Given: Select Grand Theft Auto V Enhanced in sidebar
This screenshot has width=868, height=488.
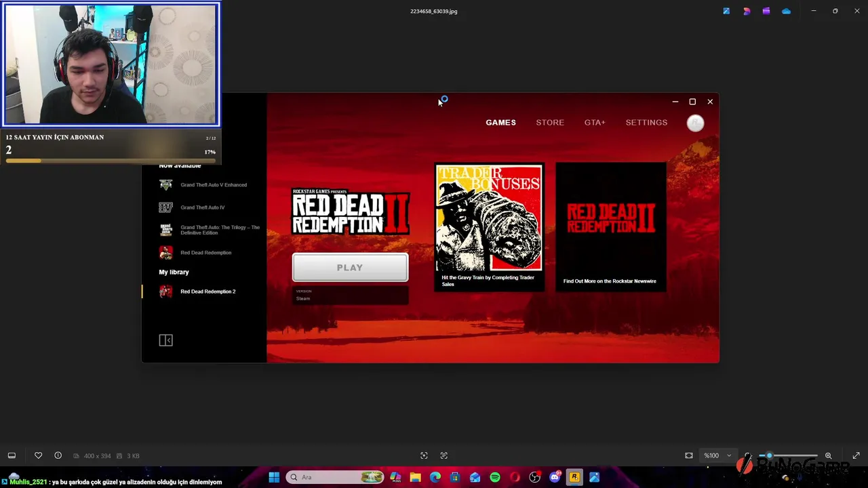Looking at the screenshot, I should [214, 185].
